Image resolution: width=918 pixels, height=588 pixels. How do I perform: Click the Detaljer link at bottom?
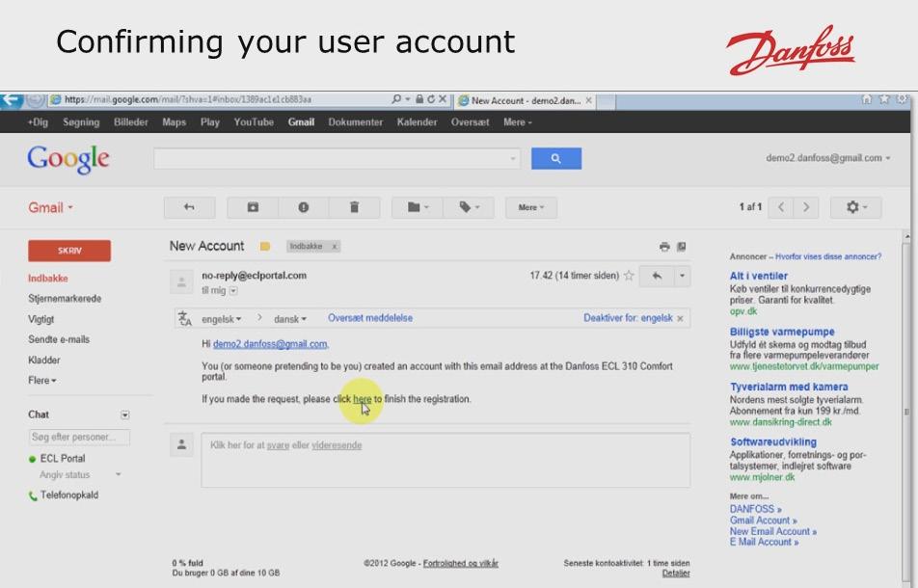coord(676,574)
